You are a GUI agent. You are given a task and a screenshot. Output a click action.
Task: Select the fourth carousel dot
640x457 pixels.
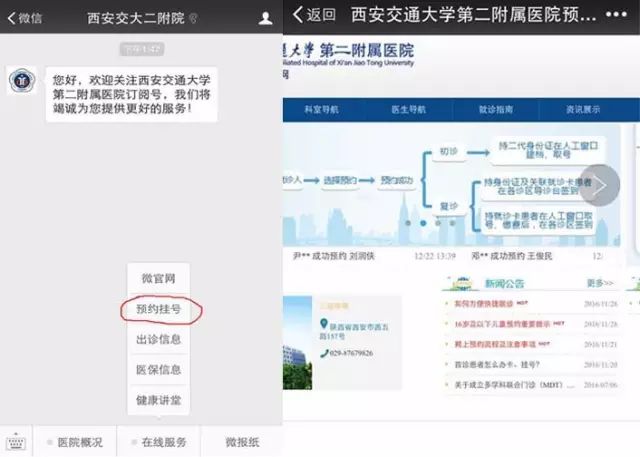(452, 223)
